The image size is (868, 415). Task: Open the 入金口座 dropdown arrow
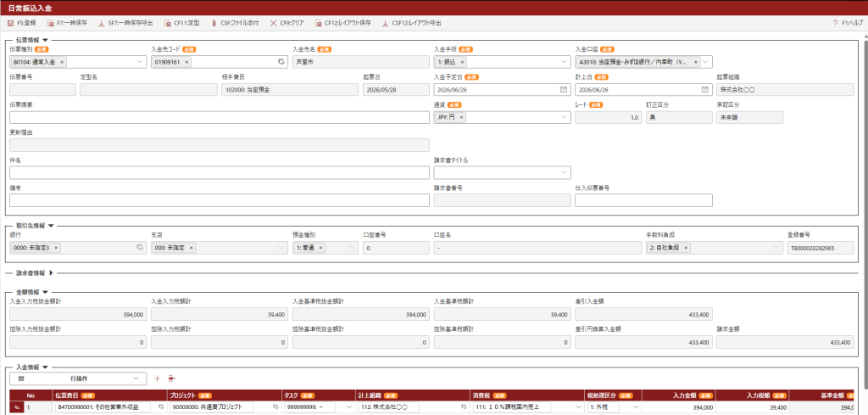(706, 62)
